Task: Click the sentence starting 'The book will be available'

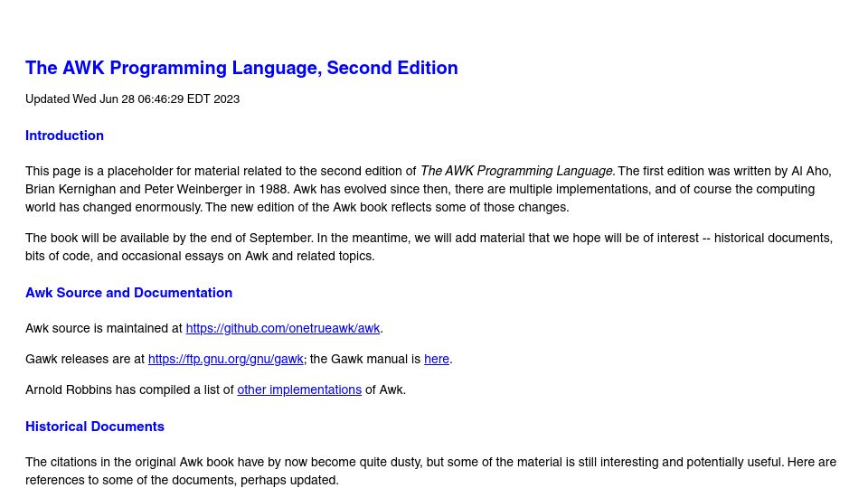Action: (169, 238)
